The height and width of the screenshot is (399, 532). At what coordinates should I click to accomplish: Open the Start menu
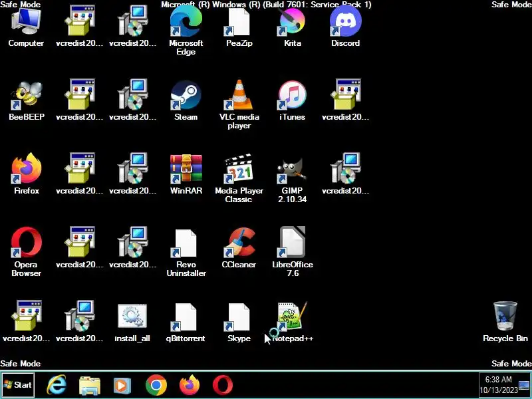tap(18, 385)
